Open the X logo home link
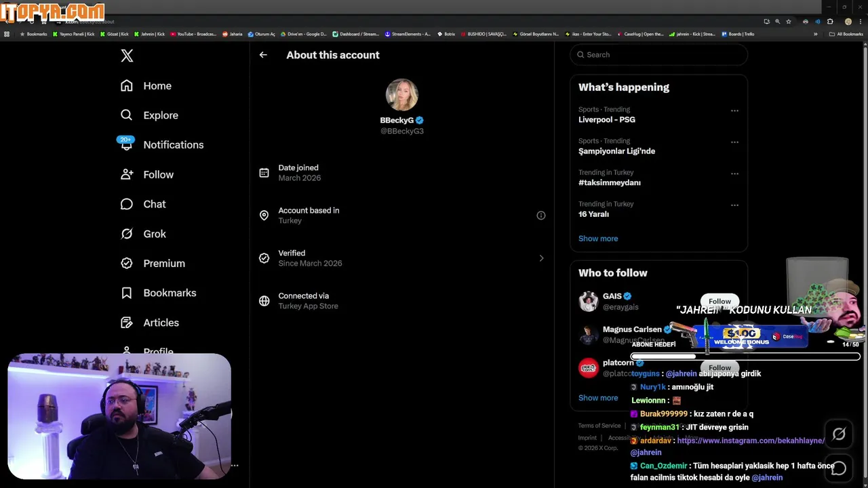This screenshot has height=488, width=868. [x=127, y=56]
